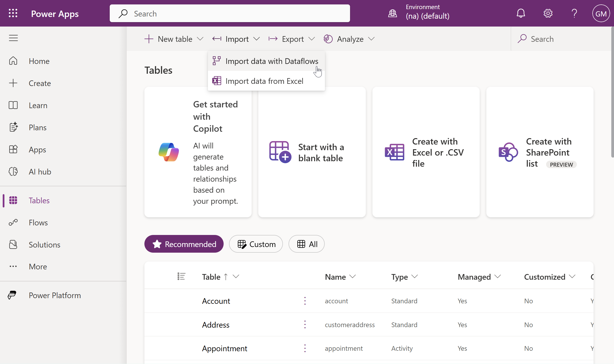Click the top Search input field
This screenshot has height=364, width=614.
(230, 14)
